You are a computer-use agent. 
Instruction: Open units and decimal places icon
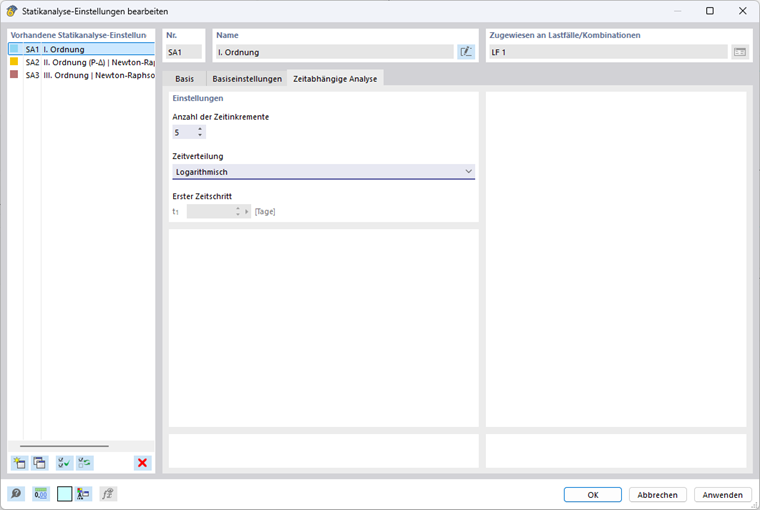(41, 494)
